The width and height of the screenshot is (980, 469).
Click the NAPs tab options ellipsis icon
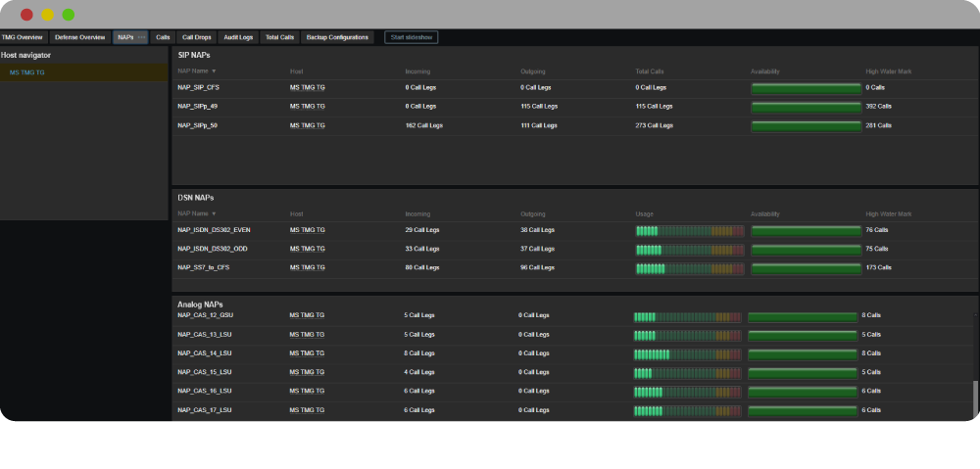pyautogui.click(x=141, y=37)
